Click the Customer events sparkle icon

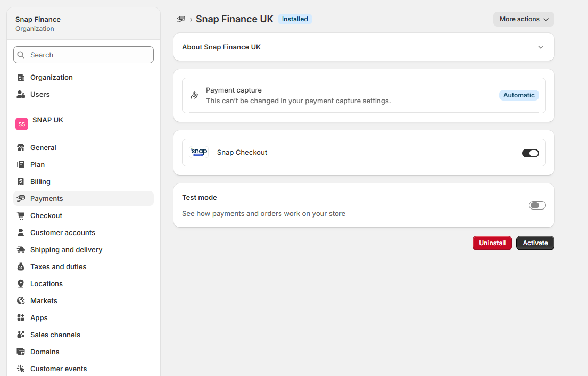(x=21, y=369)
